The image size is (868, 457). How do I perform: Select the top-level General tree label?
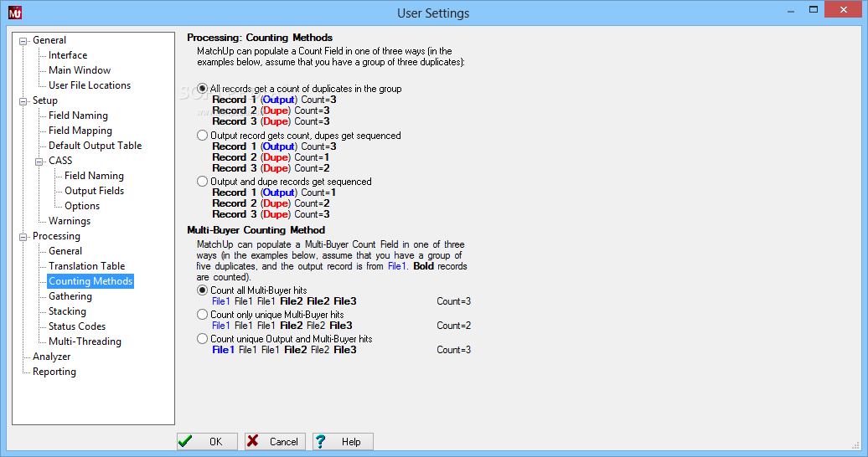pos(49,40)
